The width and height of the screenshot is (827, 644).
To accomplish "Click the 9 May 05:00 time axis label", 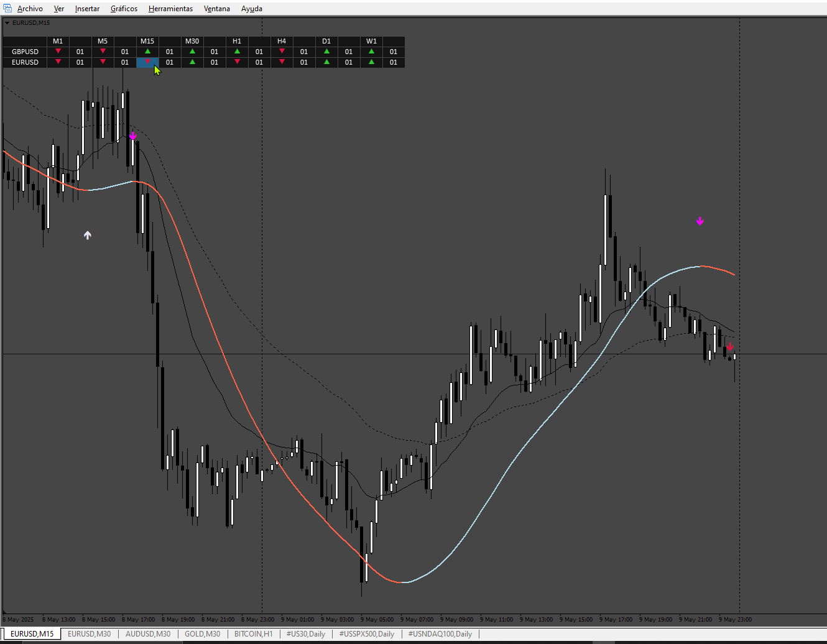I will coord(377,619).
